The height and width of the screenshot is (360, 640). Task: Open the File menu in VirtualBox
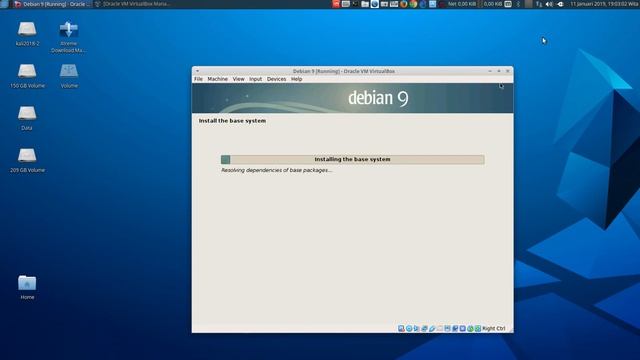point(198,79)
